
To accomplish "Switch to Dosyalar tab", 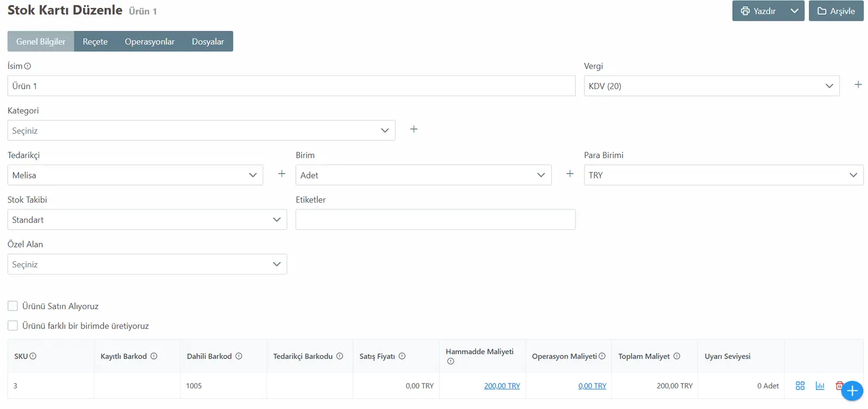I will 208,41.
